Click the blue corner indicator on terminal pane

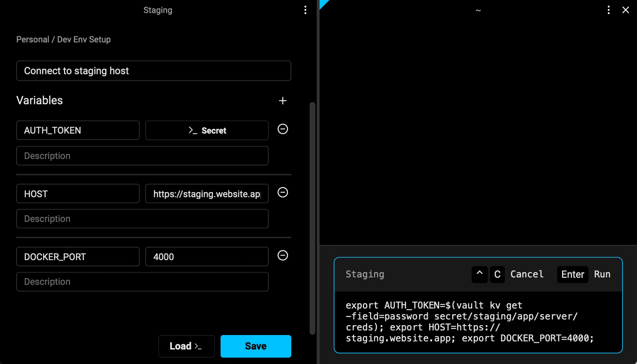coord(323,4)
